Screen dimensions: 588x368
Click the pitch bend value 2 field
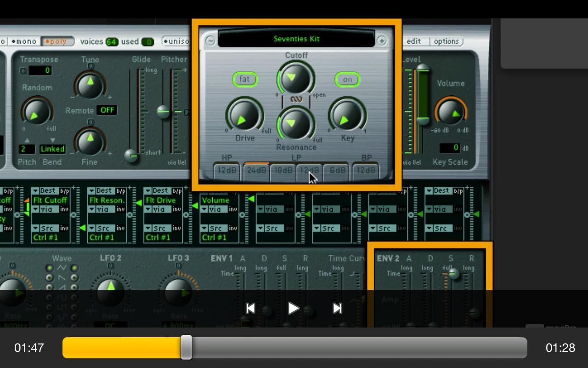pos(27,149)
